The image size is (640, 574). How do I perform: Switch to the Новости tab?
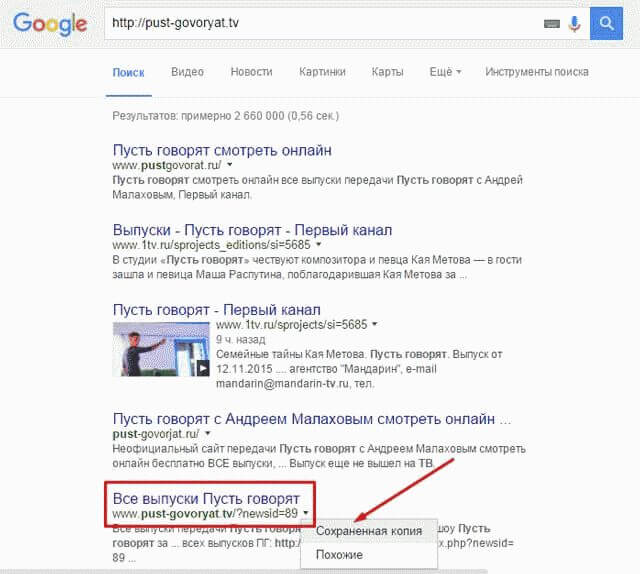(x=251, y=72)
